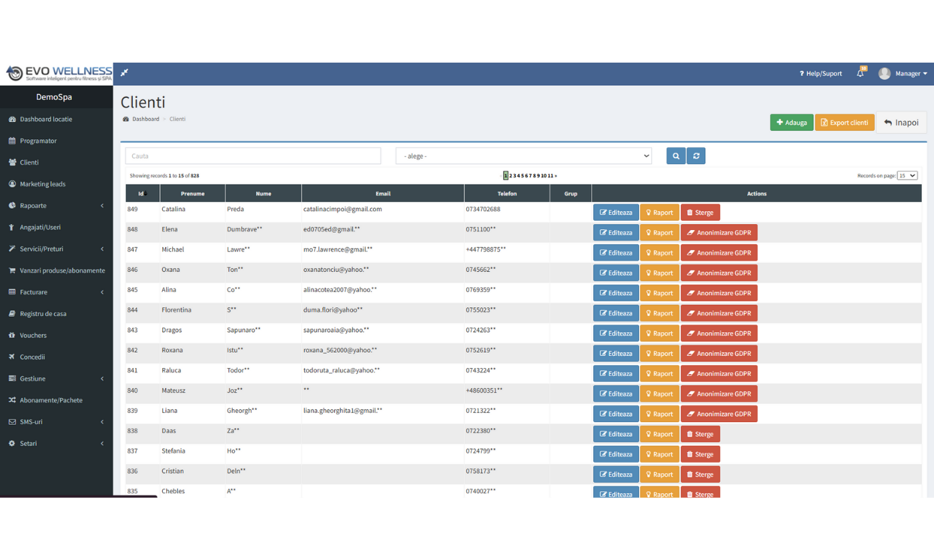Click the magnifier search icon button
Screen dimensions: 934x560
pyautogui.click(x=676, y=156)
